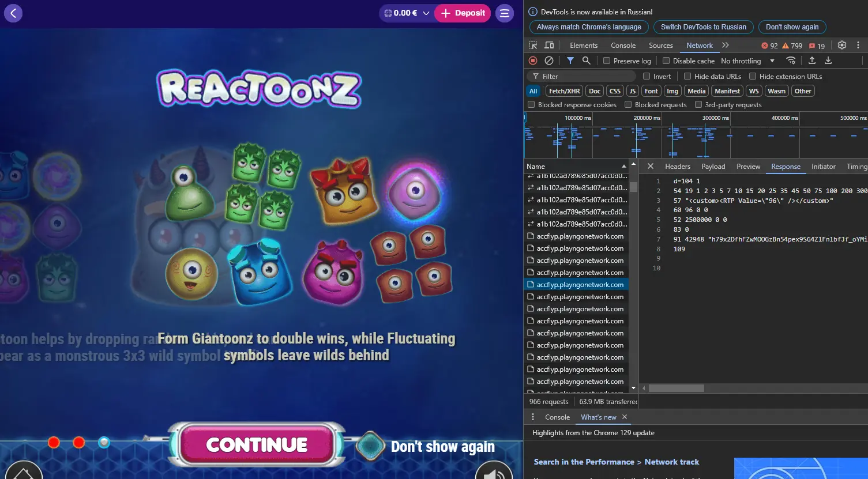
Task: Filter requests by Fetch/XHR
Action: point(565,91)
